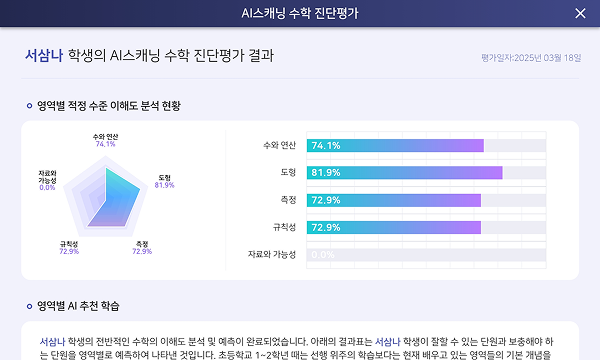The width and height of the screenshot is (600, 360).
Task: Select the radar chart pentagon shape
Action: (106, 197)
